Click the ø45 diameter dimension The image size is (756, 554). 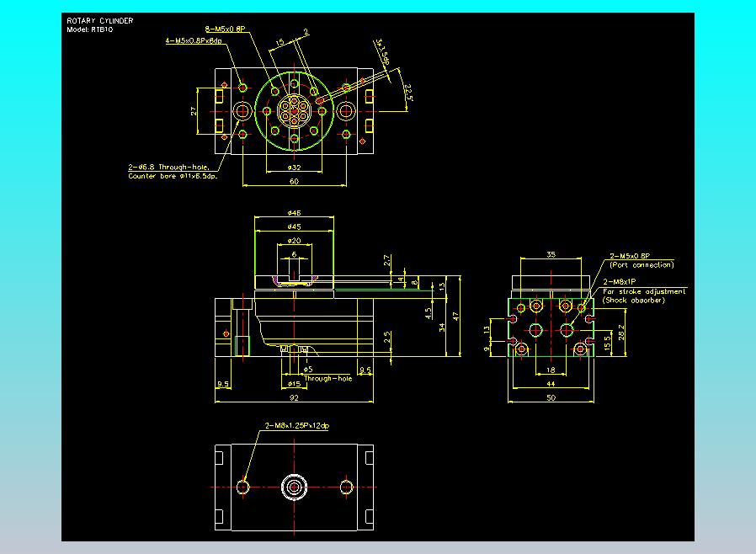point(294,226)
